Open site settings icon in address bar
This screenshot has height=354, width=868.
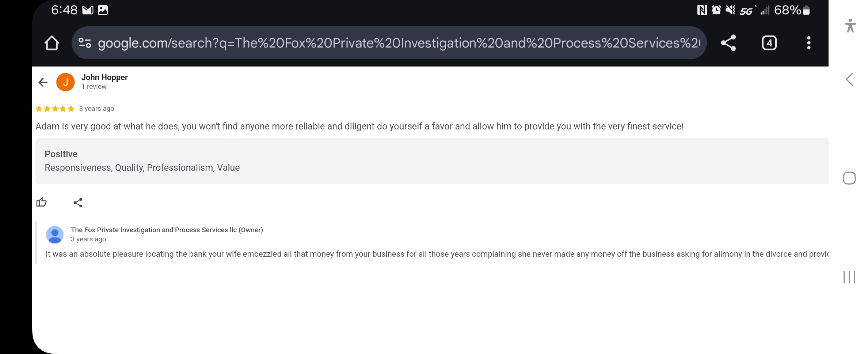click(85, 43)
